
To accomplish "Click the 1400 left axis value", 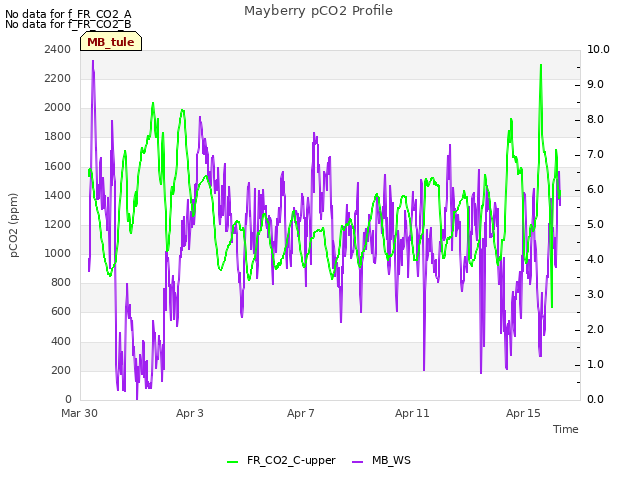I will pos(58,196).
